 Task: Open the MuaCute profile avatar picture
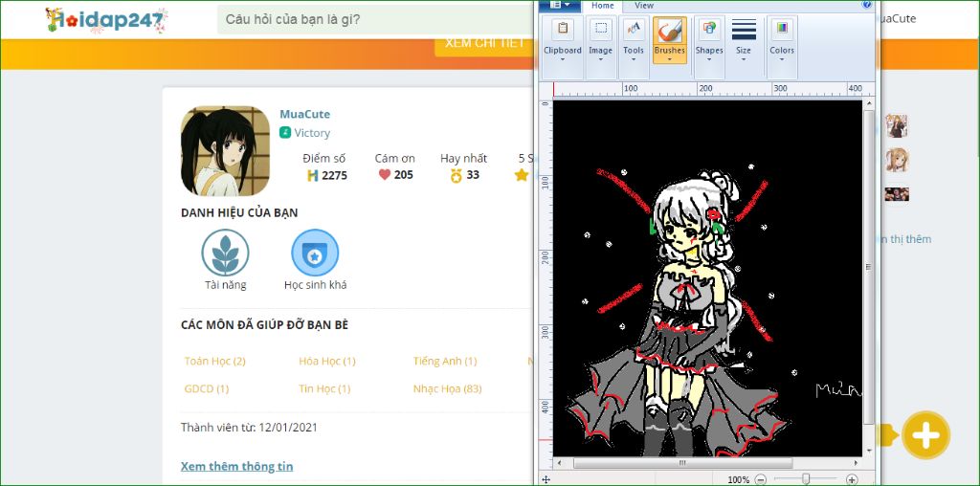(x=225, y=150)
